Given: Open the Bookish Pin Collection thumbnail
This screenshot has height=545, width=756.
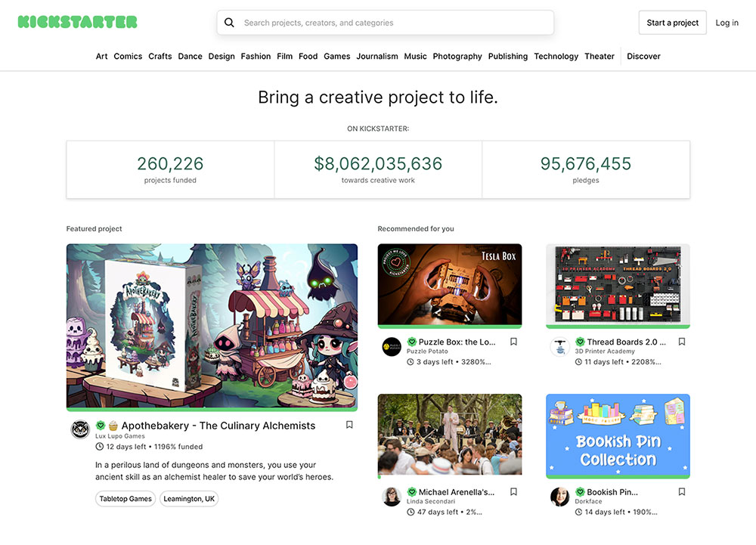Looking at the screenshot, I should click(x=618, y=436).
